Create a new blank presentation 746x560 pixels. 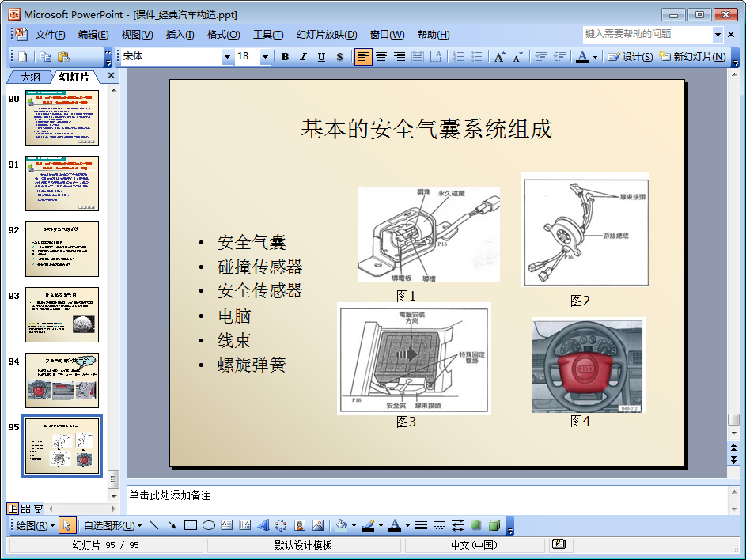22,57
